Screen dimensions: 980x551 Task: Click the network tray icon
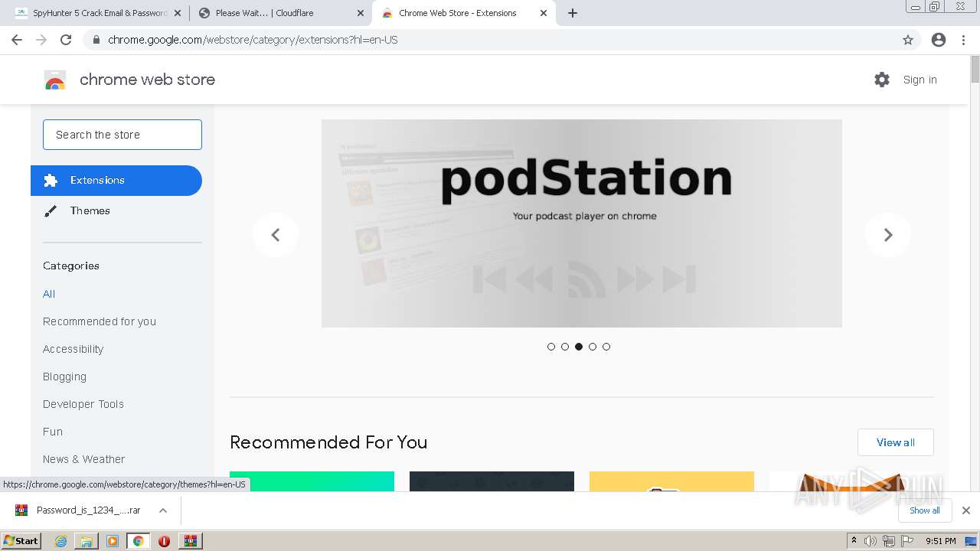coord(888,541)
